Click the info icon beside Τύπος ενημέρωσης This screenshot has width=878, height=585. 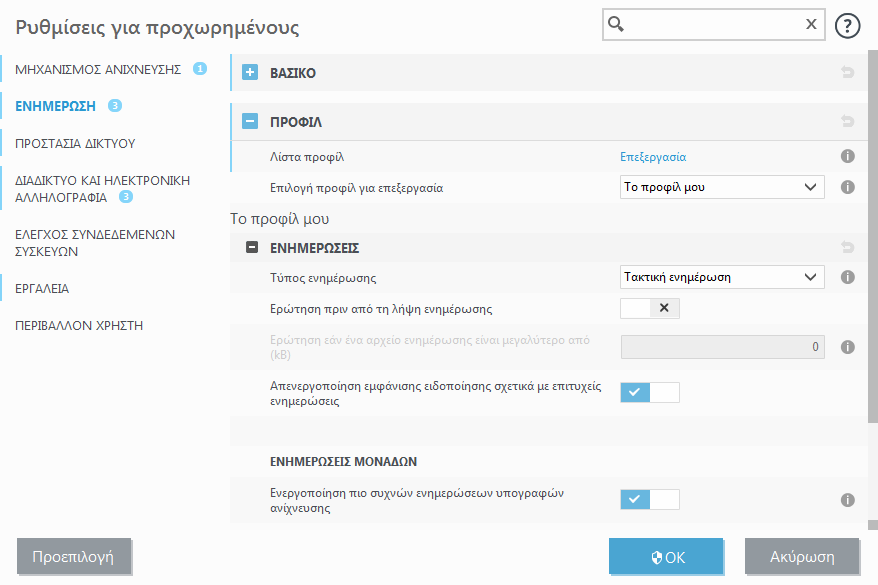[x=848, y=277]
